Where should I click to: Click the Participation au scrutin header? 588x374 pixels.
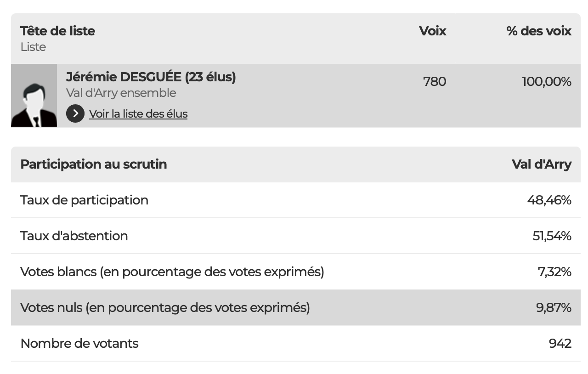93,164
